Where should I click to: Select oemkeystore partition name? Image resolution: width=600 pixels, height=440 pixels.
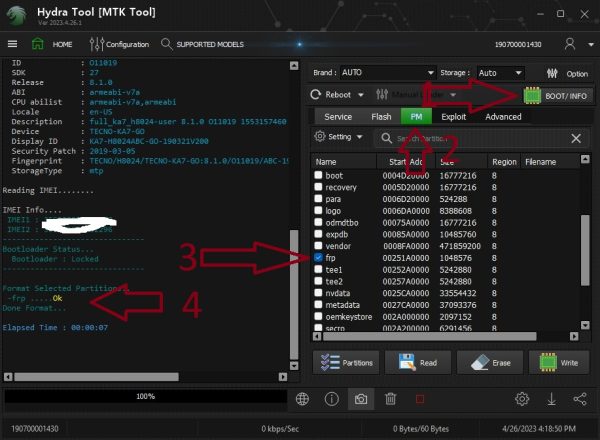349,317
